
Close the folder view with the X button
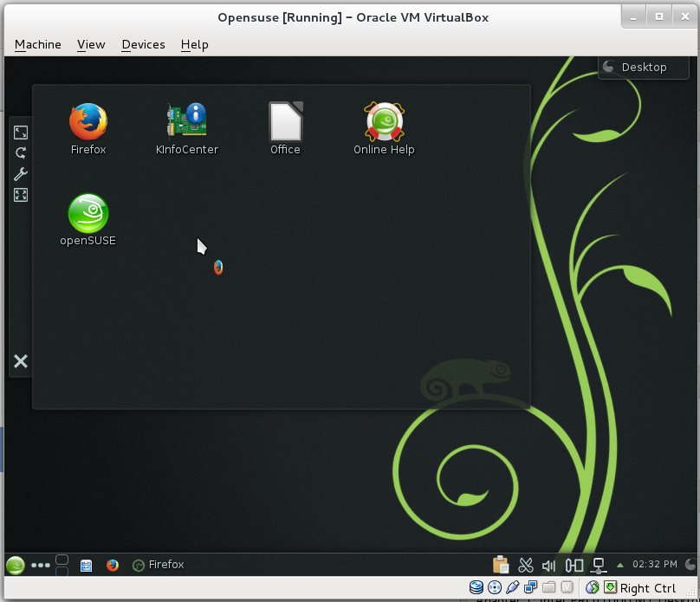pyautogui.click(x=20, y=361)
